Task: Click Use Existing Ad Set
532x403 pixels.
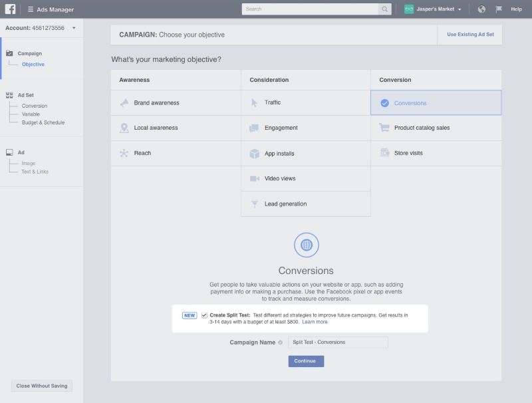Action: click(x=470, y=35)
